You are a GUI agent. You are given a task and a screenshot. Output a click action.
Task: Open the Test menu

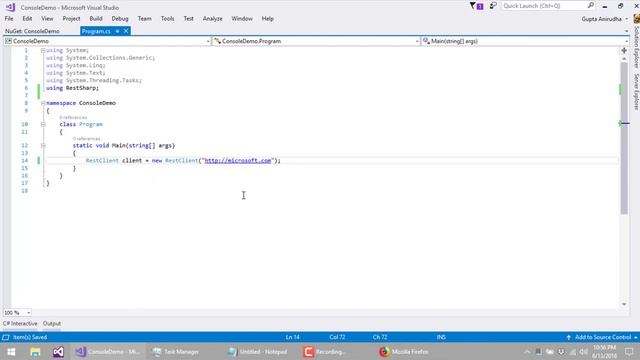click(189, 19)
